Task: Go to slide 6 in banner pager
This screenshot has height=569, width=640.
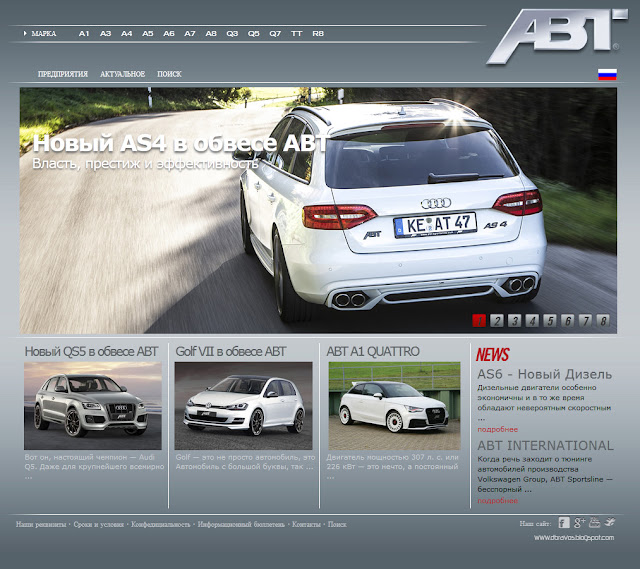Action: (x=568, y=320)
